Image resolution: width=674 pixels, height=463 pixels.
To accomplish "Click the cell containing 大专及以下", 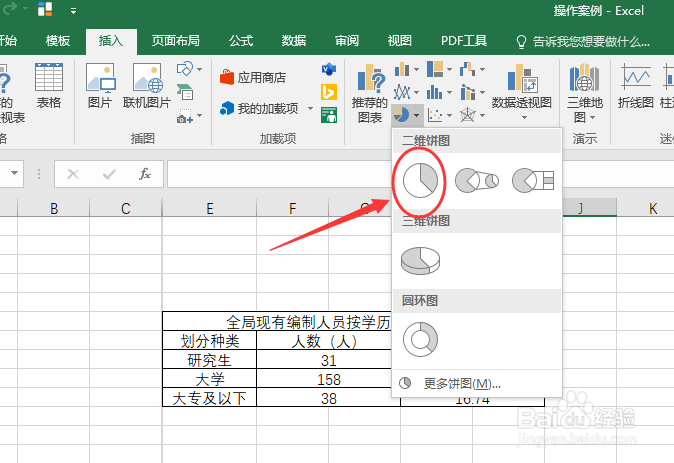I will 209,398.
